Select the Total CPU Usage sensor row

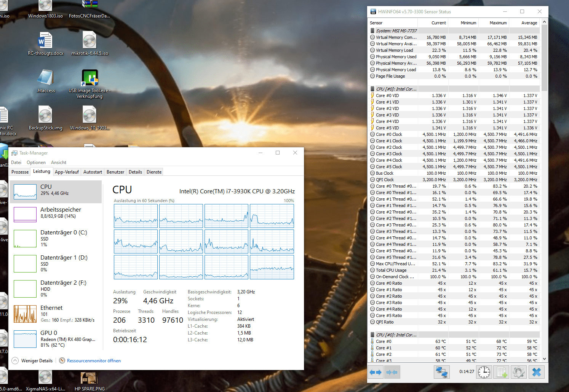pyautogui.click(x=454, y=270)
